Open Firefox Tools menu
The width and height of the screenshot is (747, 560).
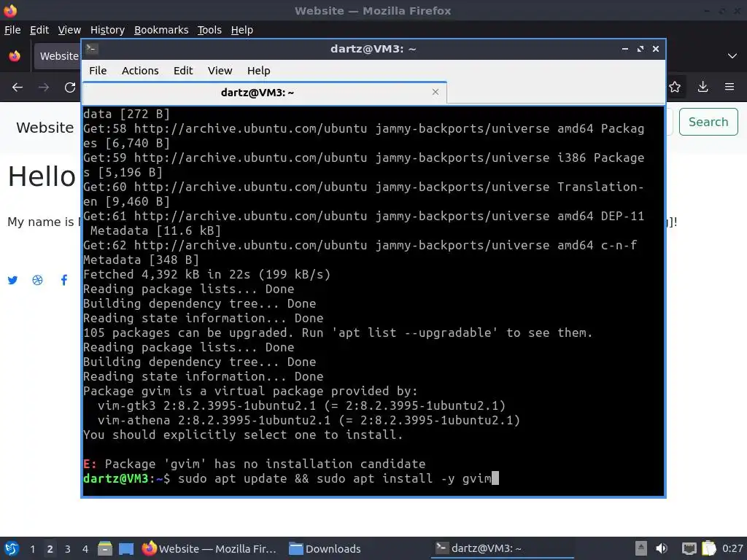click(x=209, y=30)
